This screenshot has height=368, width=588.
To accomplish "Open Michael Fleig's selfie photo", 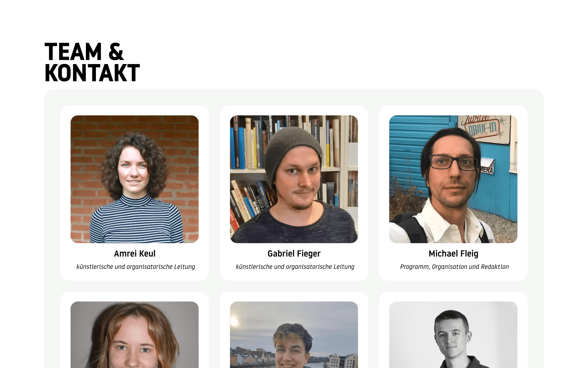I will (x=453, y=179).
